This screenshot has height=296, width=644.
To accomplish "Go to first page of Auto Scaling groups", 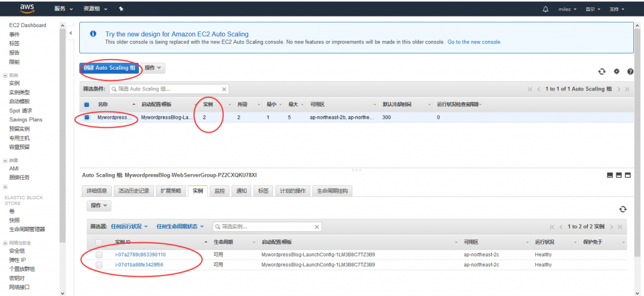I will coord(530,89).
